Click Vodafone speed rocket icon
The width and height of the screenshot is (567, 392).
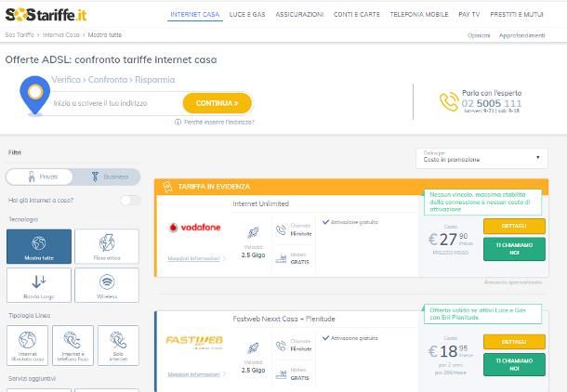pos(253,232)
